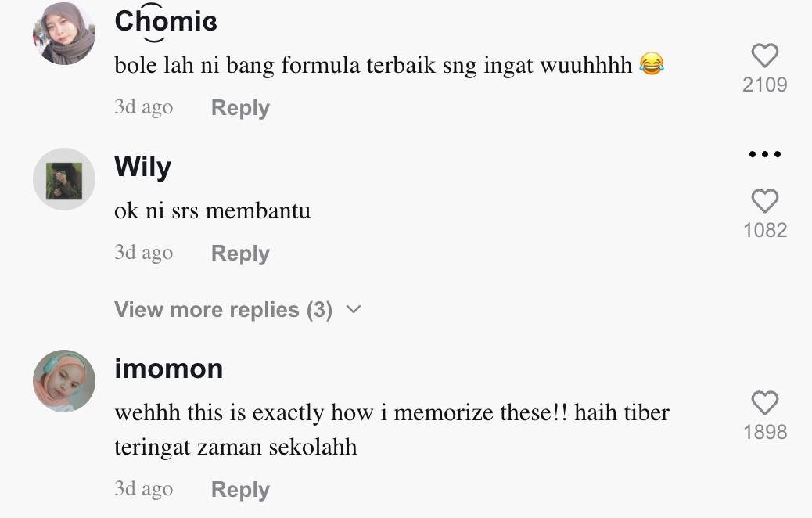The height and width of the screenshot is (518, 812).
Task: Like imomon's comment with the heart icon
Action: (x=765, y=403)
